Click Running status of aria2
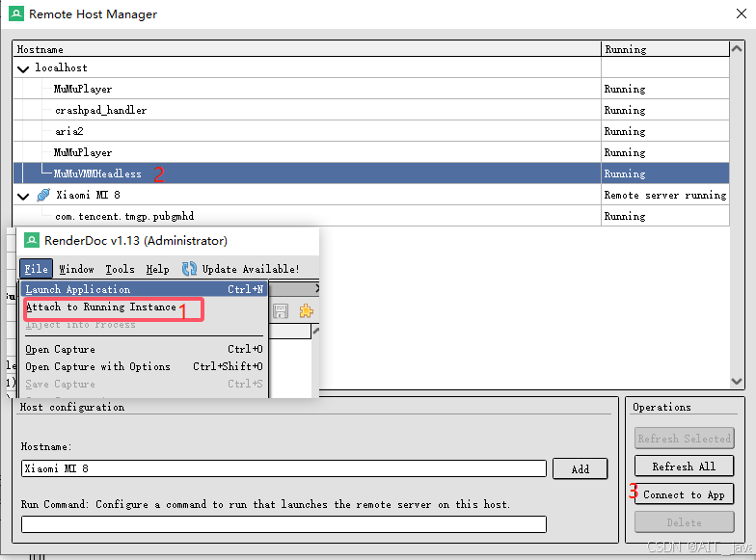 coord(665,131)
